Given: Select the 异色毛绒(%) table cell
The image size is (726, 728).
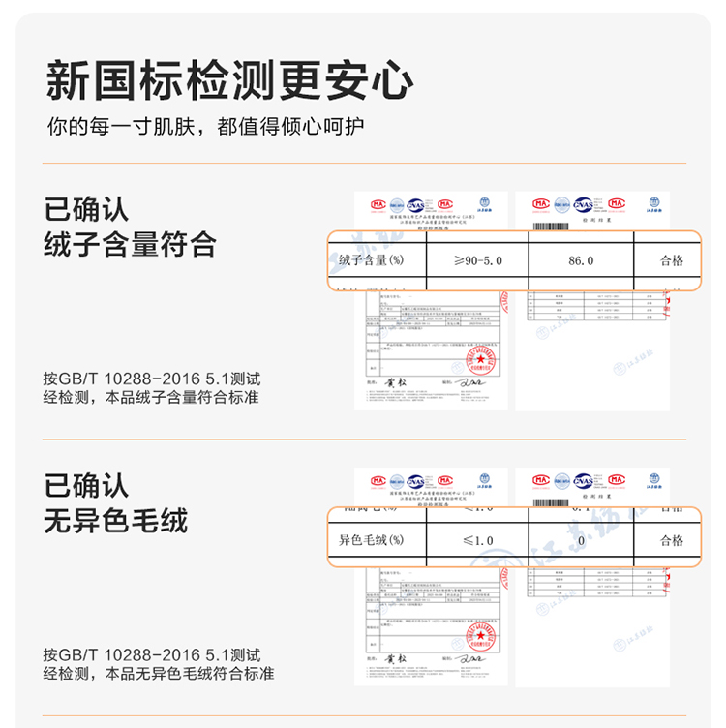Looking at the screenshot, I should 377,540.
